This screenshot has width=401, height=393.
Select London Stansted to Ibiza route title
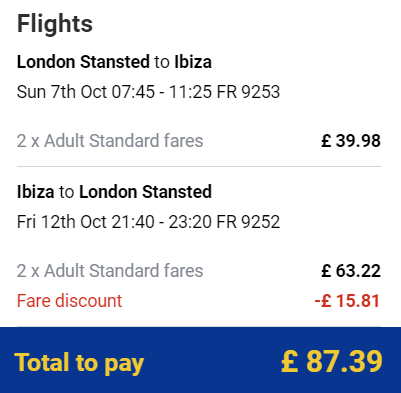tap(114, 62)
